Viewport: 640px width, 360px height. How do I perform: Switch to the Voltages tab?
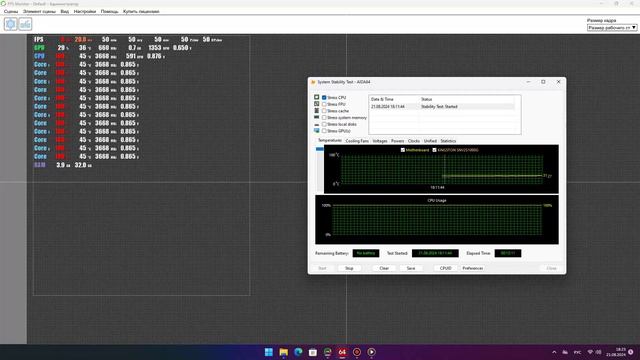click(x=380, y=141)
